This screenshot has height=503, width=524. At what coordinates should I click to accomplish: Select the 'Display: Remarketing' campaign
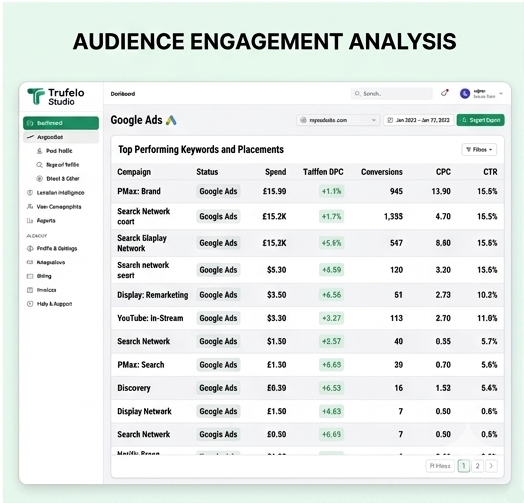[153, 295]
